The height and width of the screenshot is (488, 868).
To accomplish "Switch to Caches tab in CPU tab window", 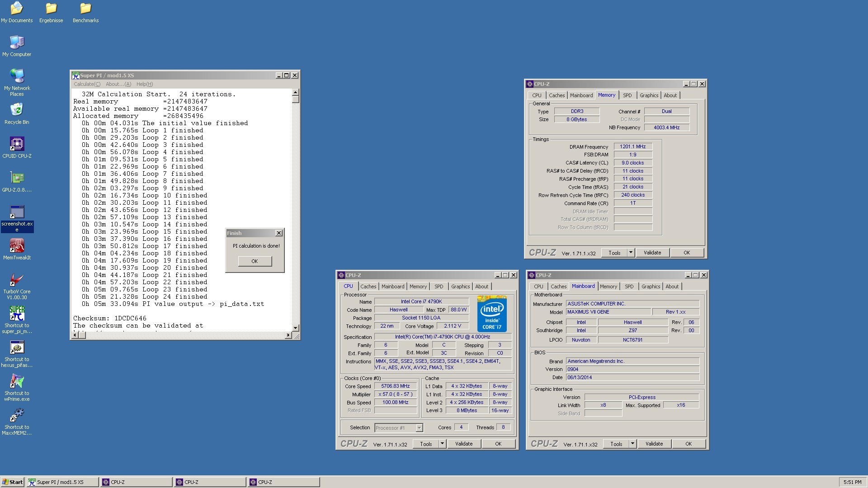I will [368, 286].
